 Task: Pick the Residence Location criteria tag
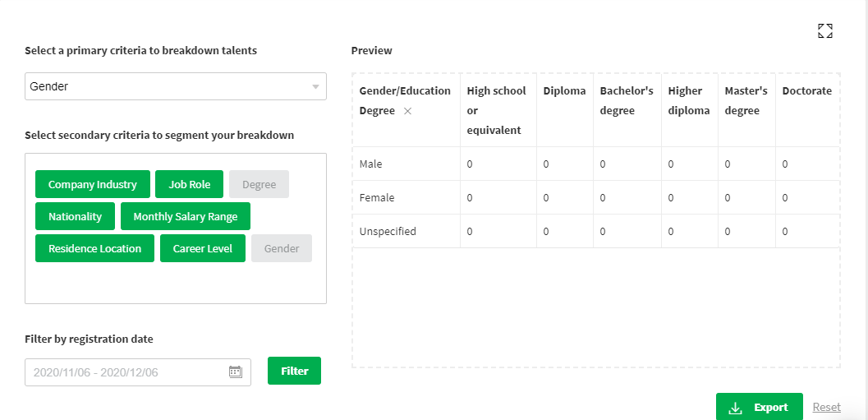coord(94,248)
